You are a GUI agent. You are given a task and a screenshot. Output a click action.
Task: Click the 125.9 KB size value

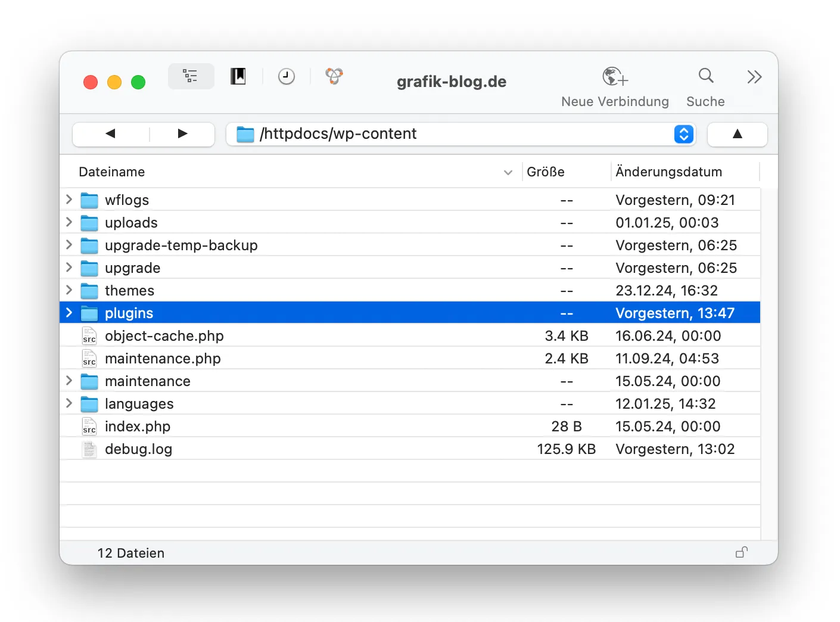[x=567, y=449]
